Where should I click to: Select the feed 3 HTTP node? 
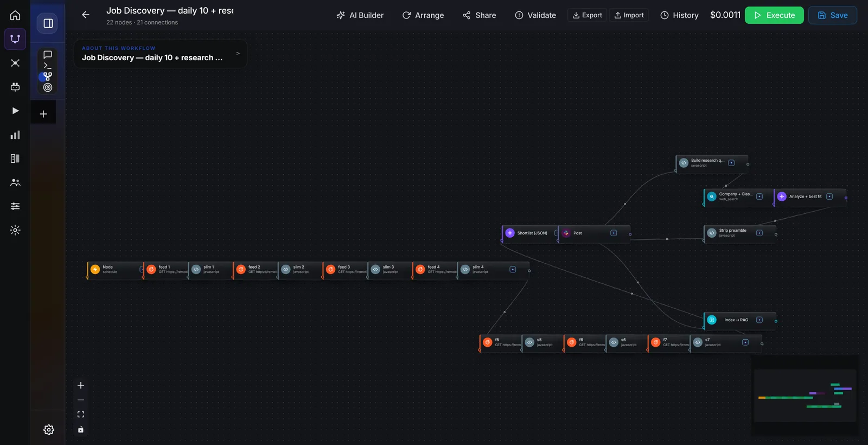346,270
